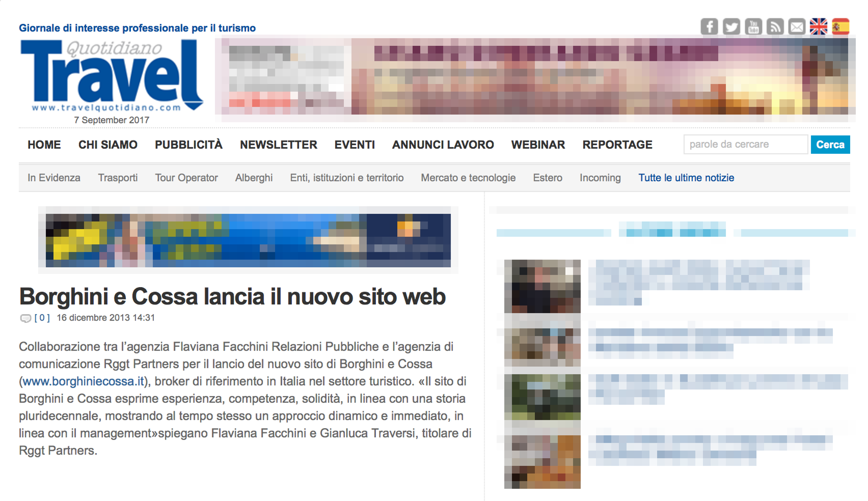Click the blue banner above the headline
Viewport: 868px width, 501px height.
click(248, 240)
